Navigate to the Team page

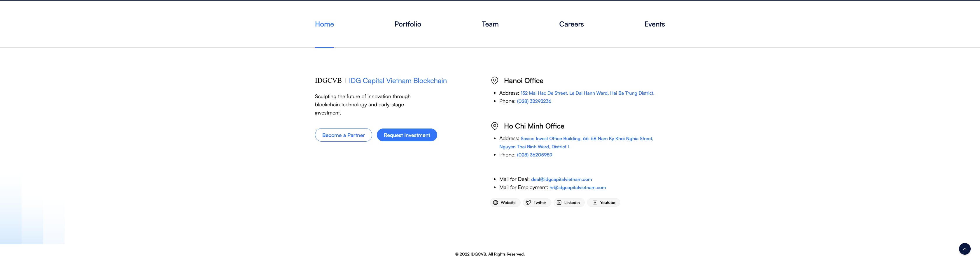pos(490,24)
